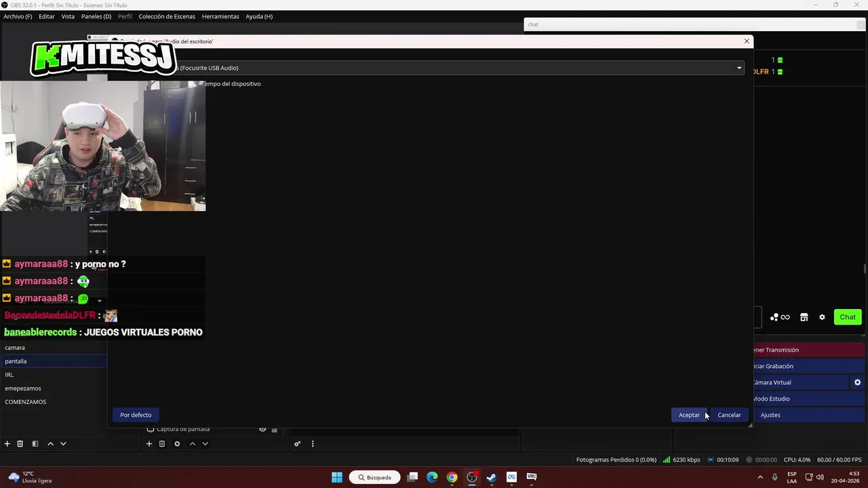Start recording with Iniciar Grabación button
Viewport: 868px width, 488px height.
[x=810, y=366]
